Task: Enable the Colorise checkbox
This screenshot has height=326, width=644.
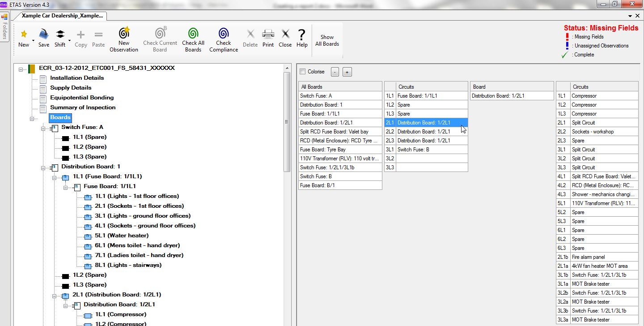Action: pyautogui.click(x=302, y=72)
